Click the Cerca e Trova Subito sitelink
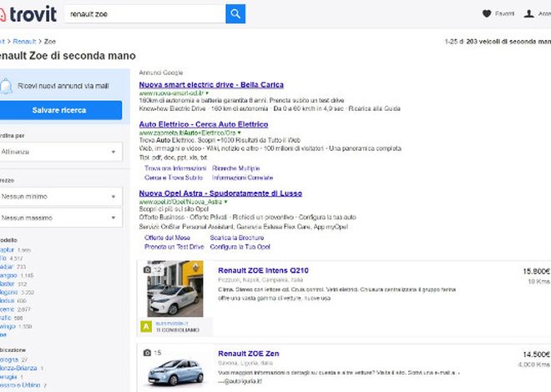 click(174, 178)
